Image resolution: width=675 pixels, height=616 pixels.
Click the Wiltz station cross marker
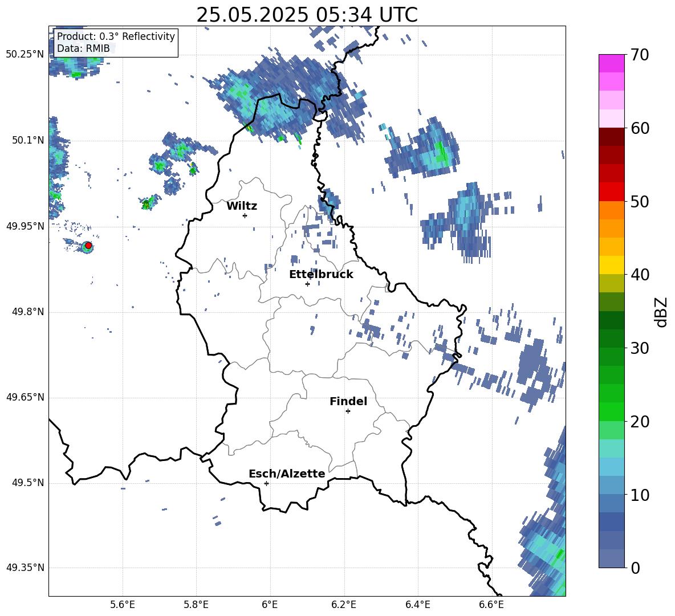pyautogui.click(x=245, y=215)
